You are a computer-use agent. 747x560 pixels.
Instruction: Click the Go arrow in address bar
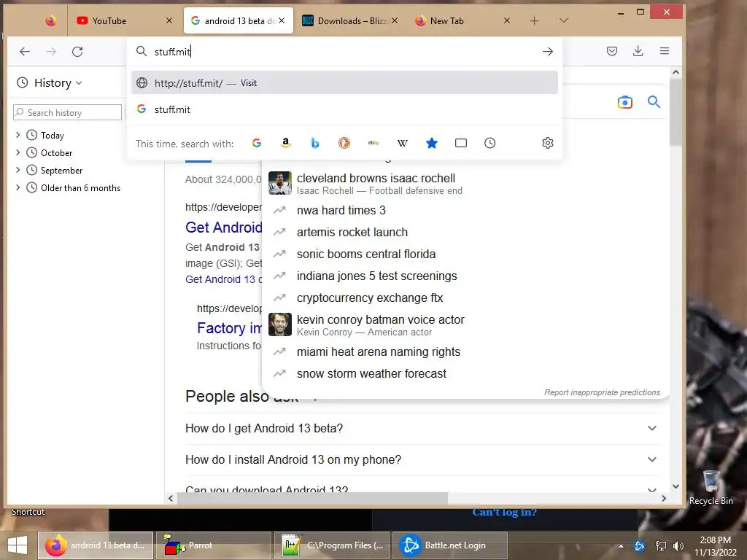(548, 52)
